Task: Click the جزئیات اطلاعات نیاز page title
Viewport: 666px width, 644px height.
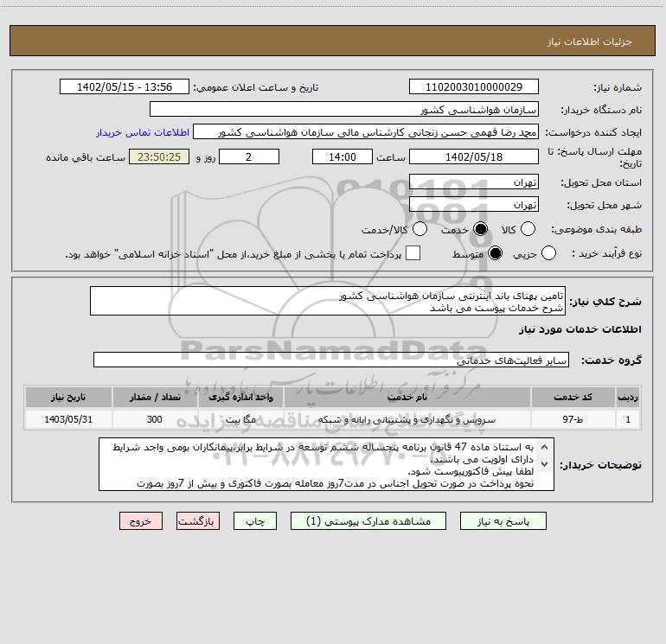Action: click(590, 41)
